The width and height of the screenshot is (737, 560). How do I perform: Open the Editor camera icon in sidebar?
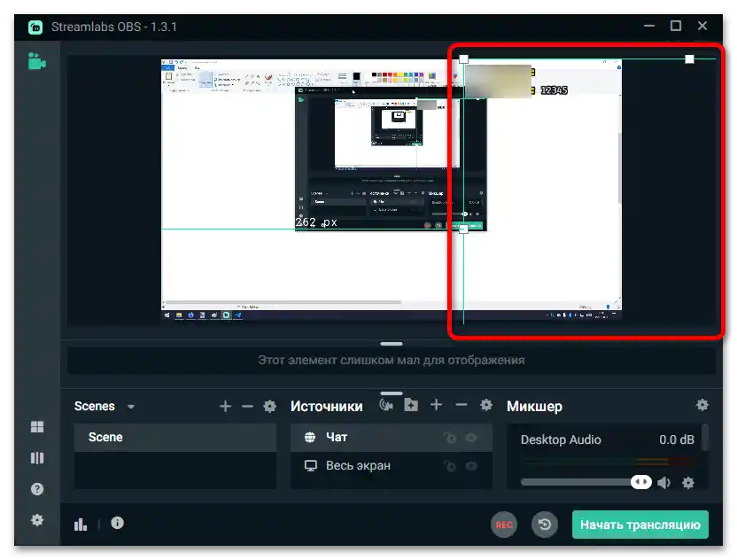point(36,61)
